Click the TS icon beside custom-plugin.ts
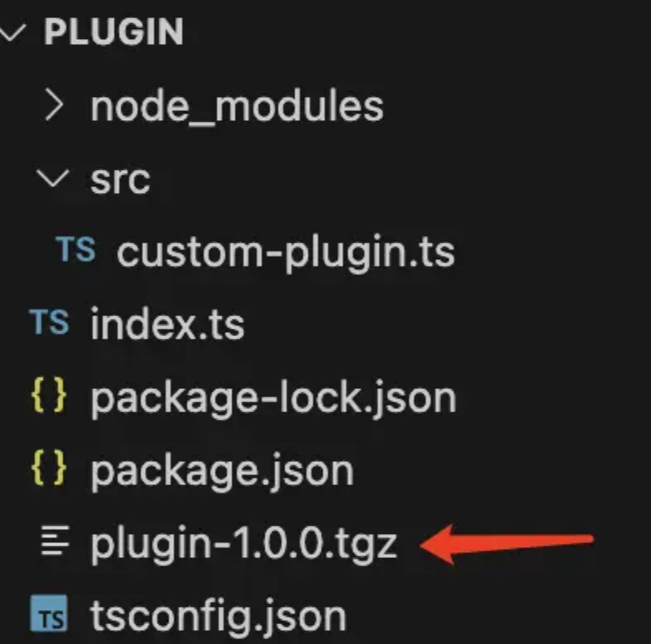This screenshot has width=651, height=644. (75, 249)
